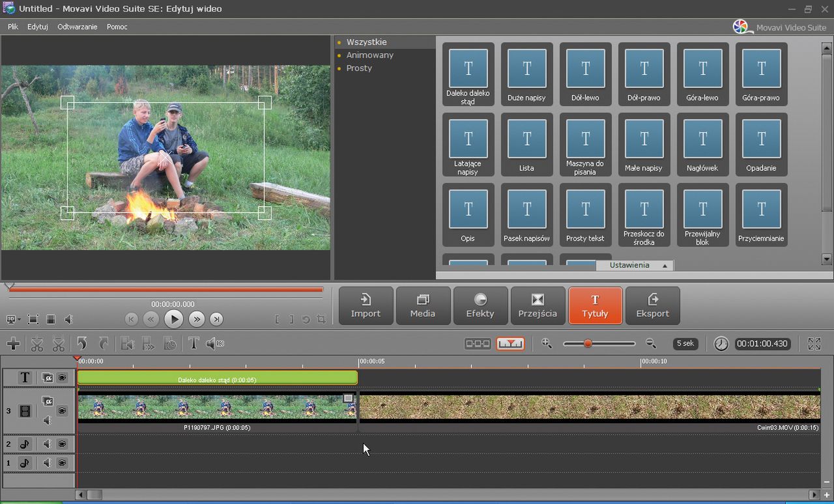Open the Eksport section
The width and height of the screenshot is (834, 504).
click(x=652, y=306)
